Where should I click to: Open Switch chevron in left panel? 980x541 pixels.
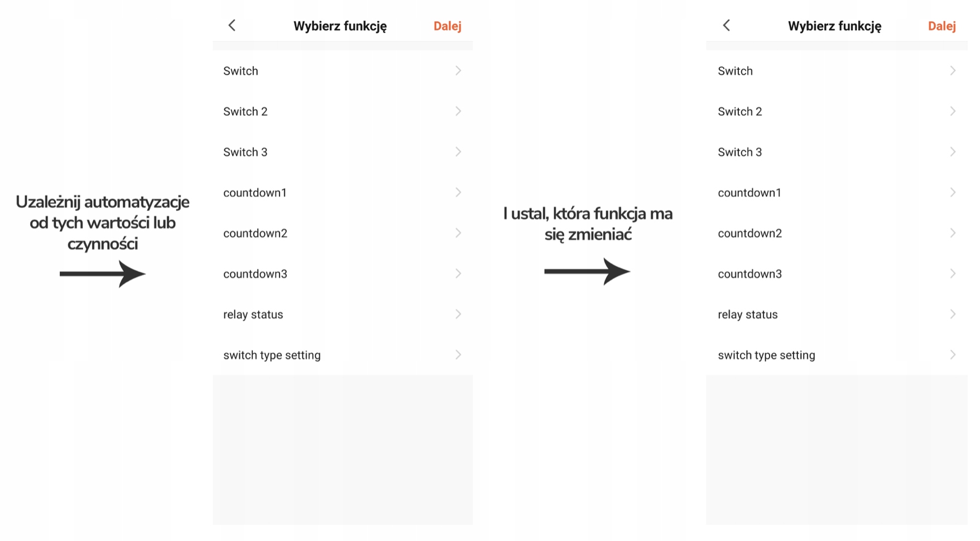point(458,71)
